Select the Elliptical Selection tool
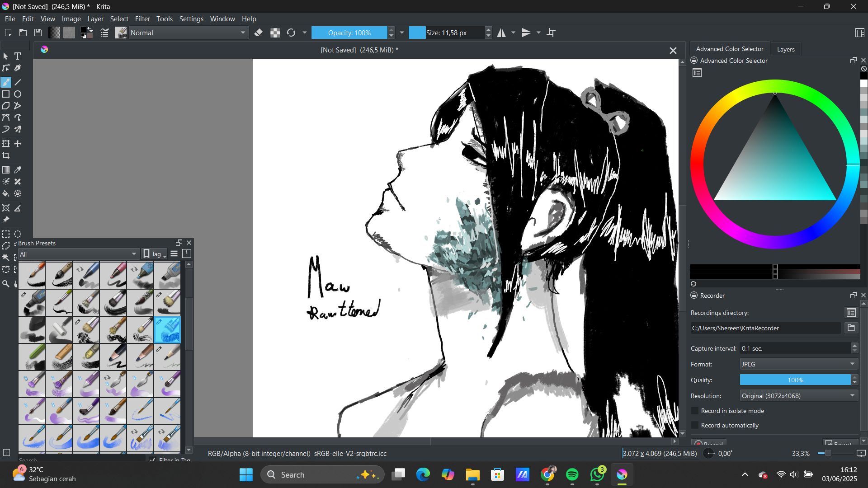 (x=18, y=234)
